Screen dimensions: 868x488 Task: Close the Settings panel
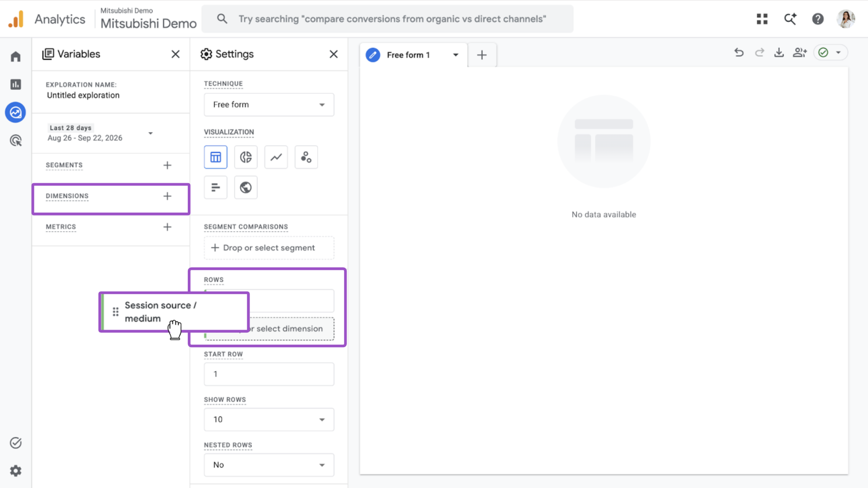(334, 54)
